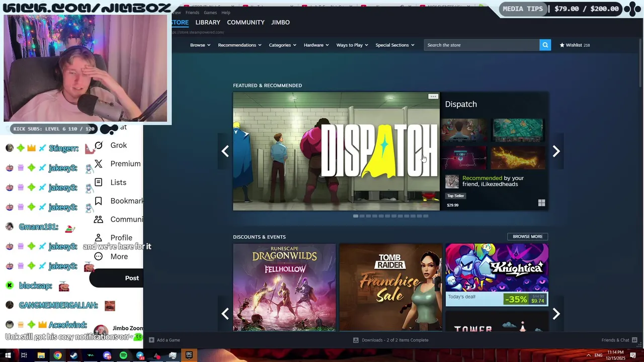Open the JIMBO profile tab
This screenshot has height=362, width=644.
[x=280, y=23]
